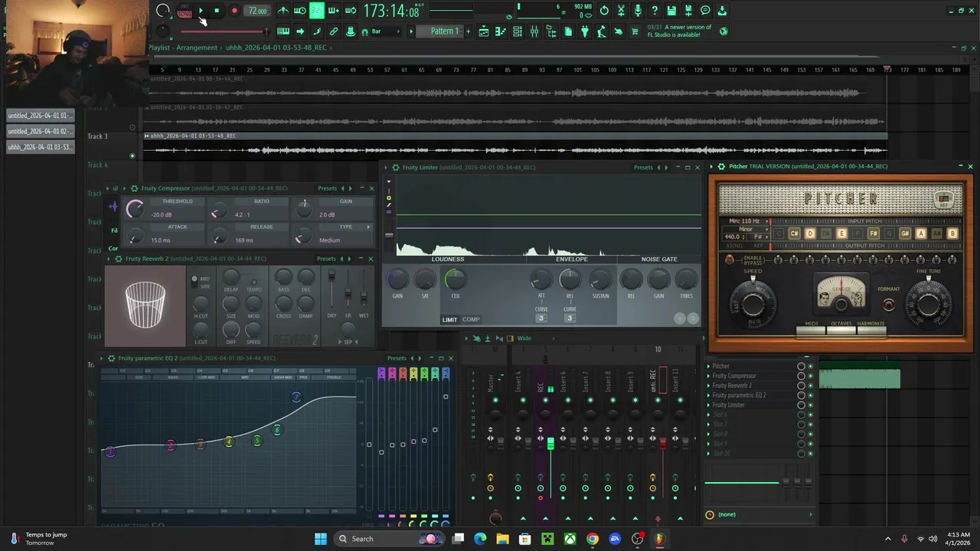Click the record button in the transport
This screenshot has width=980, height=551.
tap(234, 11)
